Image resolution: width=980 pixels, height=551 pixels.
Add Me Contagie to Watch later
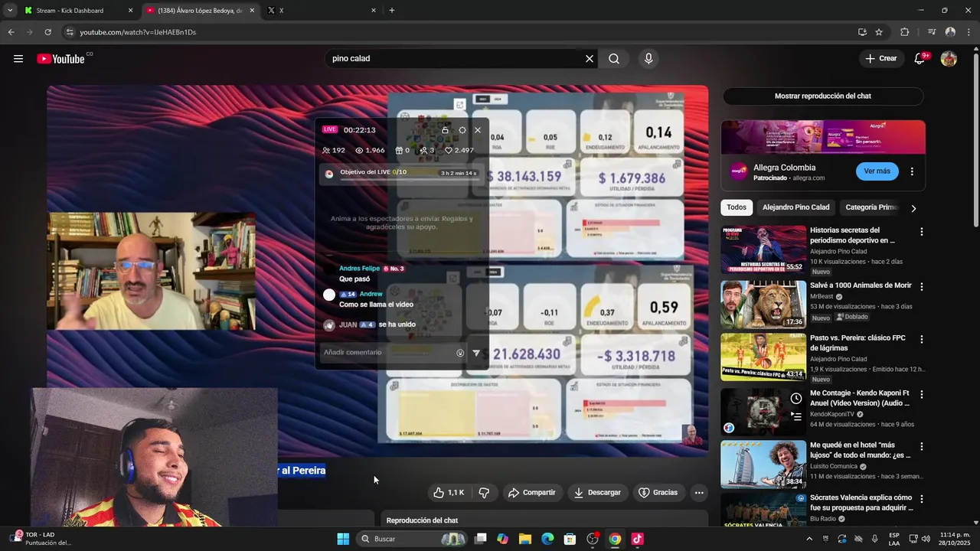point(796,399)
